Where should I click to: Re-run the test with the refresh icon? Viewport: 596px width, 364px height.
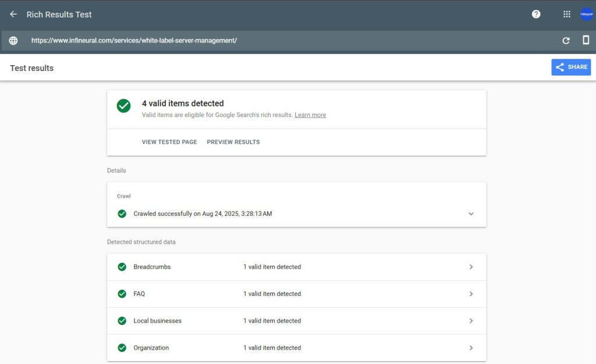point(565,41)
